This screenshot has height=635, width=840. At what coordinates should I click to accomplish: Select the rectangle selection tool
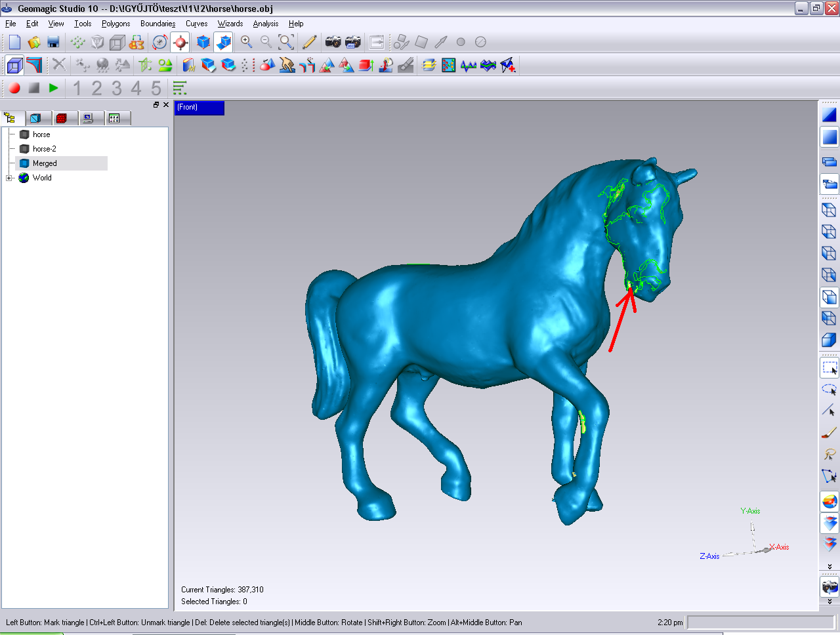click(829, 368)
